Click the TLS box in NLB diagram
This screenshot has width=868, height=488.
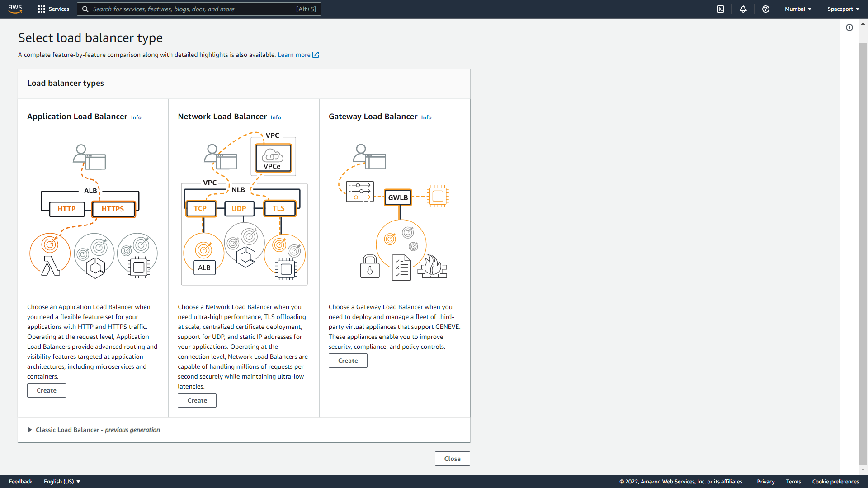[x=279, y=209]
